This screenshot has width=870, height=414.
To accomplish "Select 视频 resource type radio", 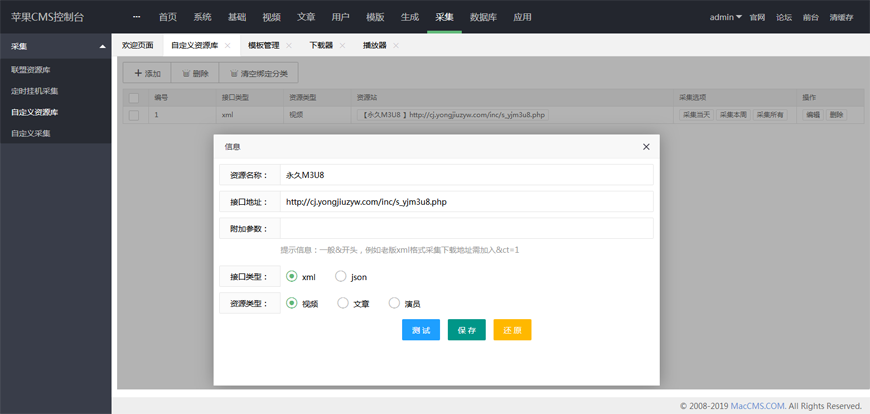I will click(x=291, y=303).
